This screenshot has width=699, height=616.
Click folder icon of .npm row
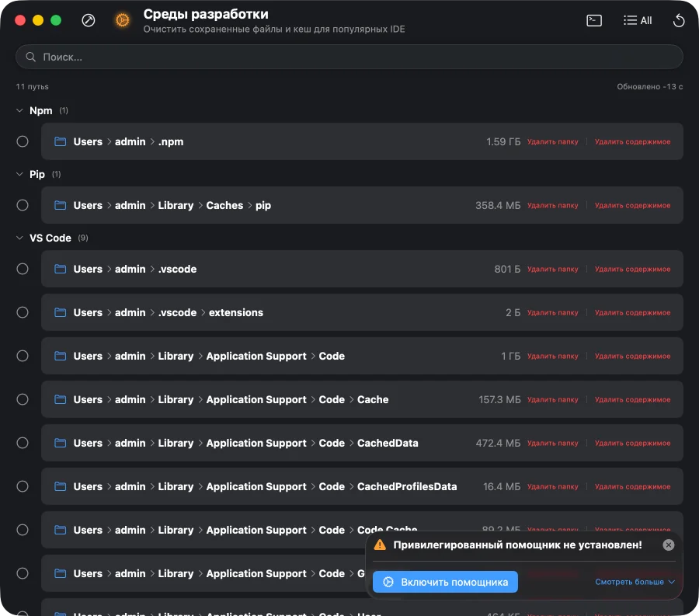click(60, 141)
